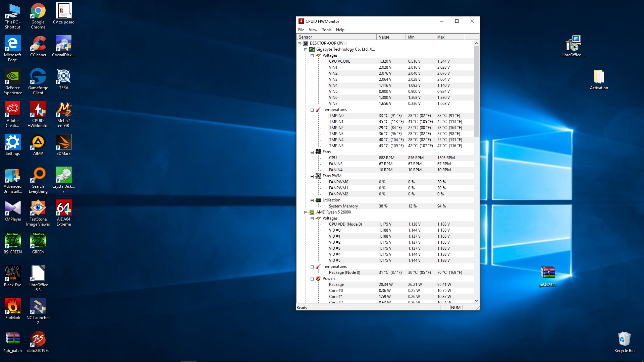
Task: Select the GeForce Experience icon
Action: (12, 81)
